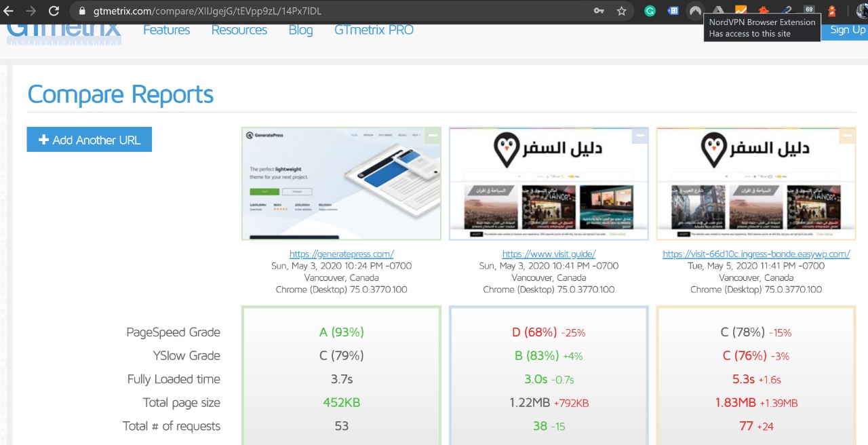Screen dimensions: 868x445
Task: Select the B (83%) YSlow value
Action: tap(537, 355)
